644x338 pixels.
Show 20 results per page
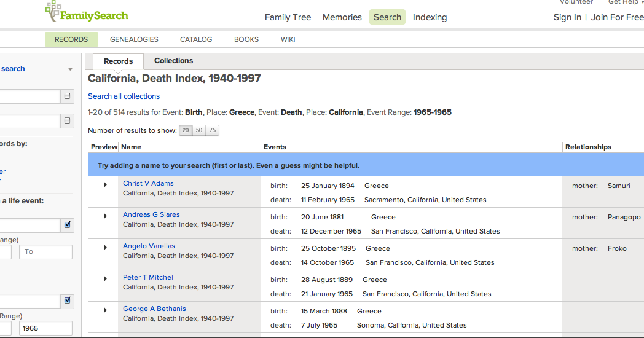click(186, 130)
